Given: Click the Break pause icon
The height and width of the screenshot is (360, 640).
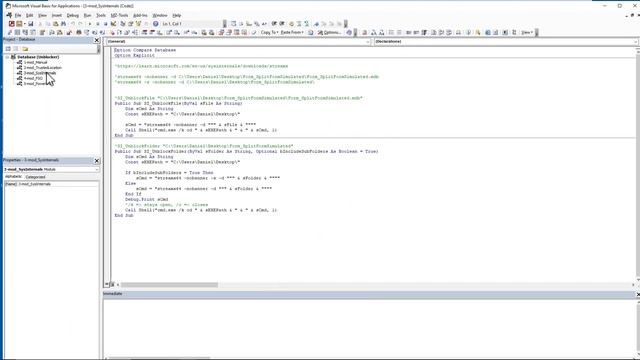Looking at the screenshot, I should [98, 24].
